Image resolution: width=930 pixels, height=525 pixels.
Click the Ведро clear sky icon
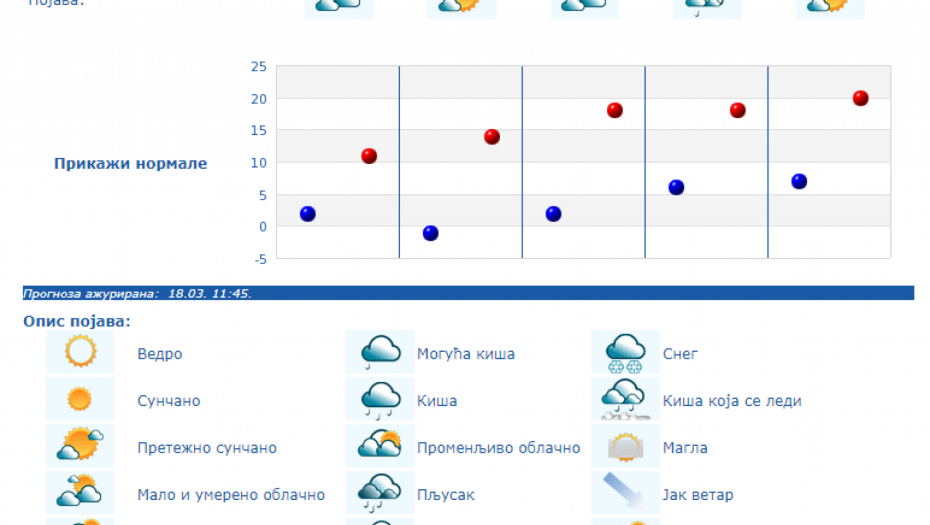tap(80, 353)
